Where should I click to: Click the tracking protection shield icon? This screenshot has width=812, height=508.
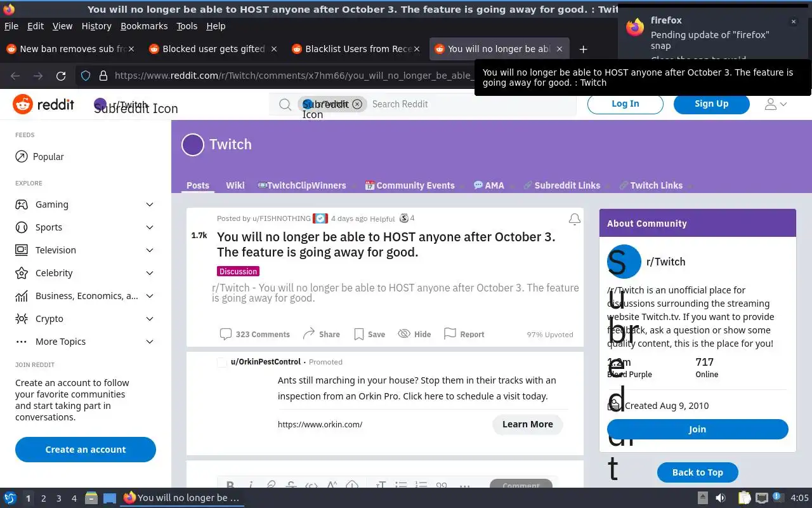(x=86, y=76)
